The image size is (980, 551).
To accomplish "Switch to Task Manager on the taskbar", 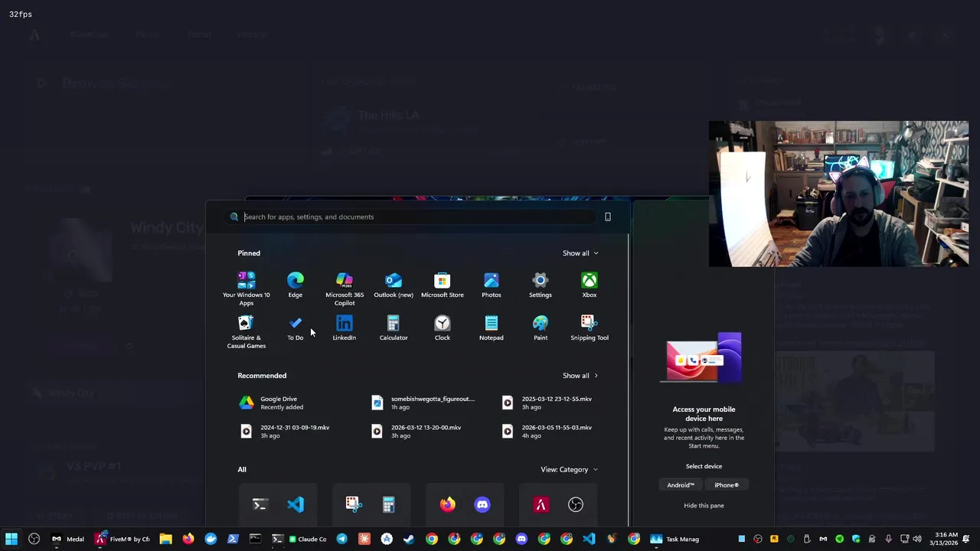I will [675, 539].
